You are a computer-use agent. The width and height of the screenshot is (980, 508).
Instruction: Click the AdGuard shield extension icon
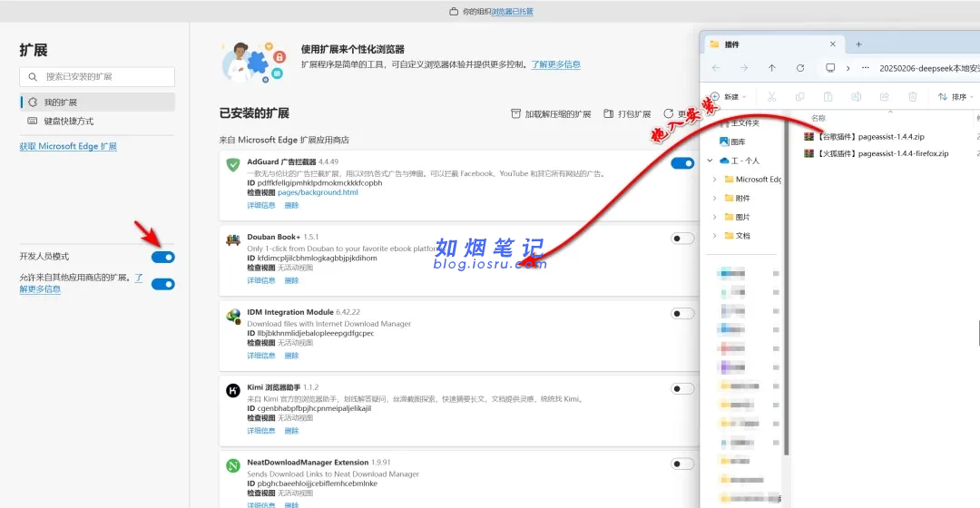[233, 164]
